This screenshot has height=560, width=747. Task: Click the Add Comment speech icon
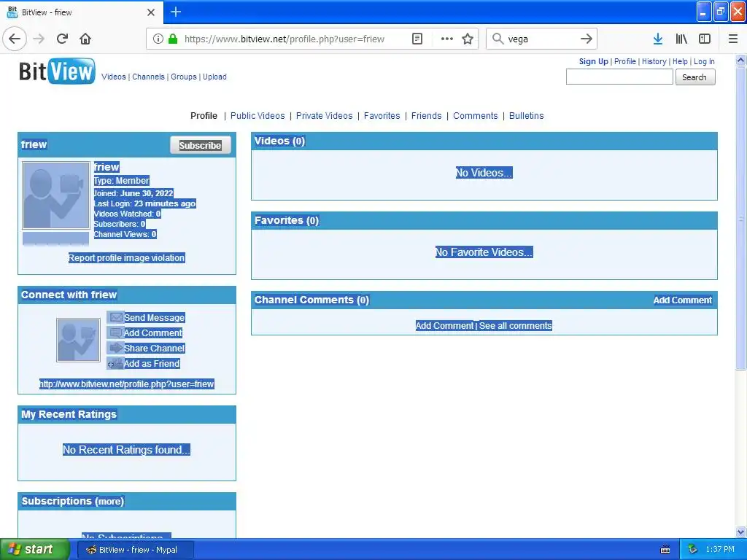(x=116, y=332)
